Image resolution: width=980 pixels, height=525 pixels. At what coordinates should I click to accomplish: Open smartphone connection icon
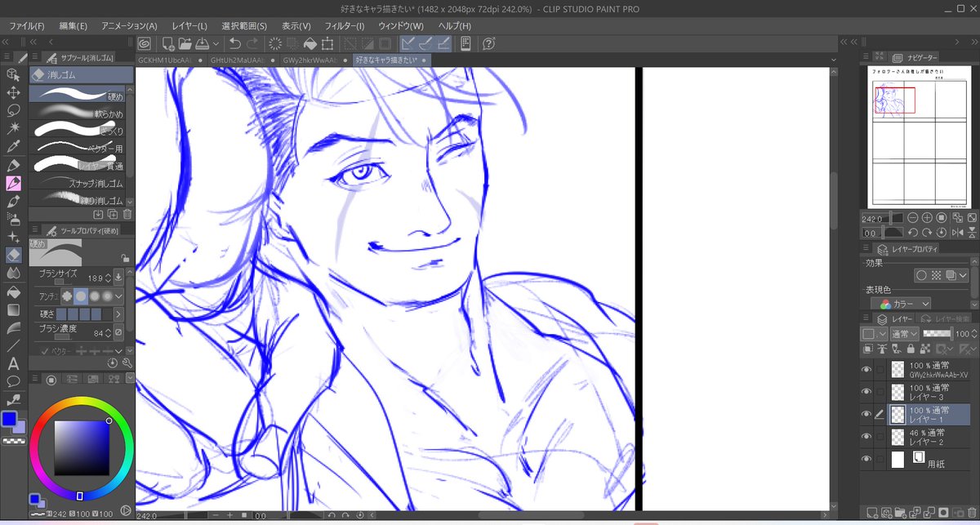pyautogui.click(x=466, y=43)
